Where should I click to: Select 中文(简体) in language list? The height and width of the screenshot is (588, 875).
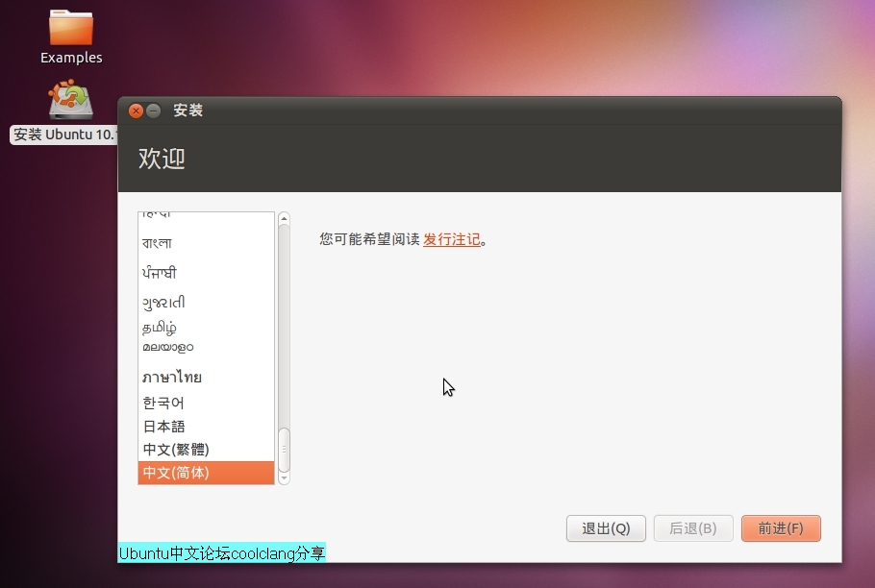(206, 473)
